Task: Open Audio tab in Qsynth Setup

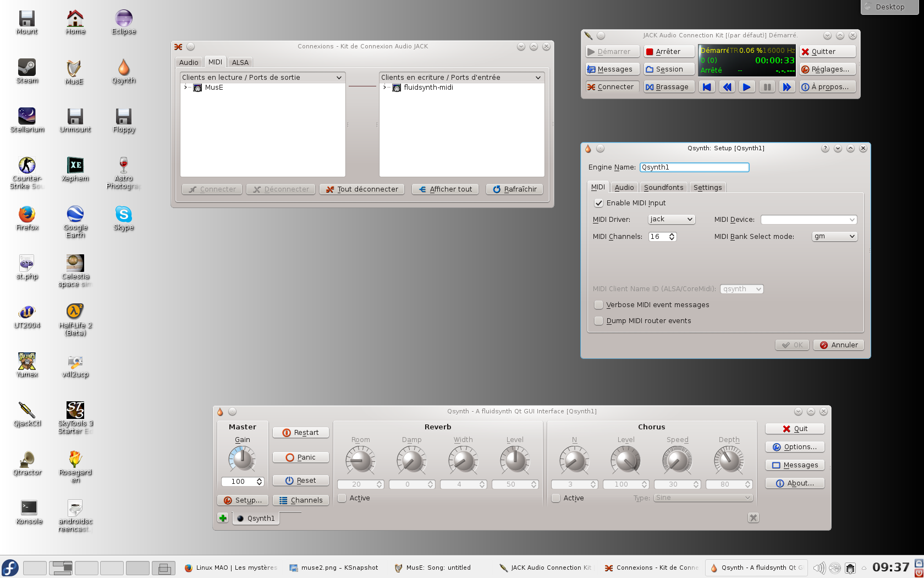Action: click(624, 187)
